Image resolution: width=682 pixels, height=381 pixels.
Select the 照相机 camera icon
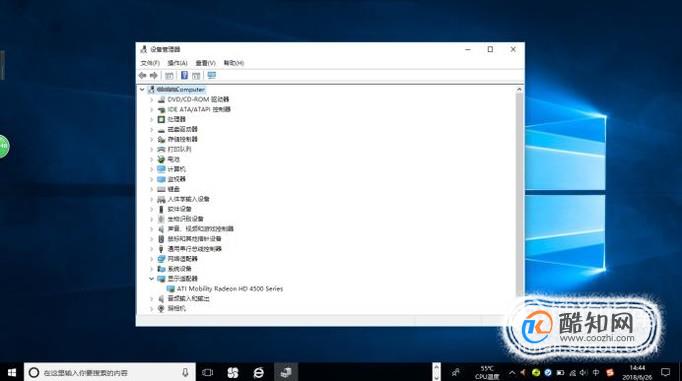(161, 308)
